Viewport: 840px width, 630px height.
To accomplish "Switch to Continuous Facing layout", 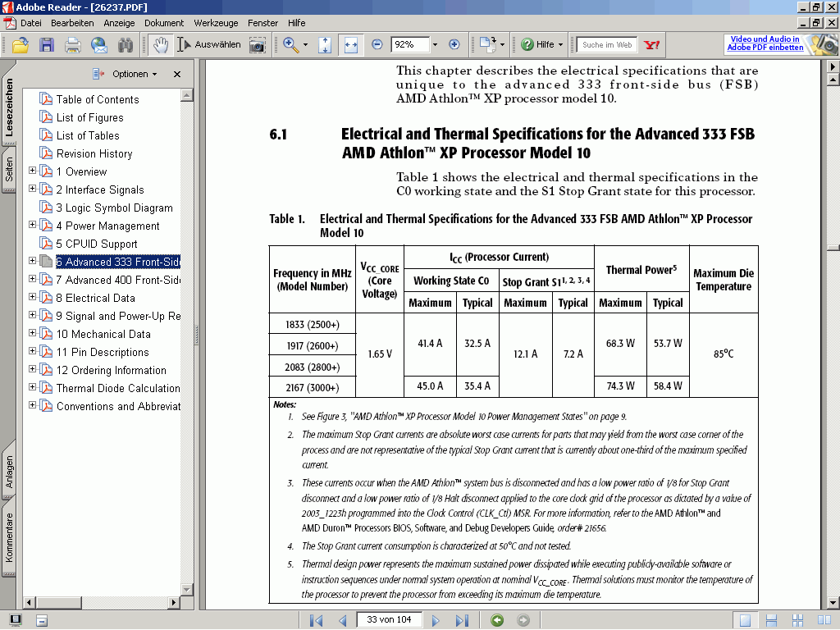I will click(x=797, y=620).
